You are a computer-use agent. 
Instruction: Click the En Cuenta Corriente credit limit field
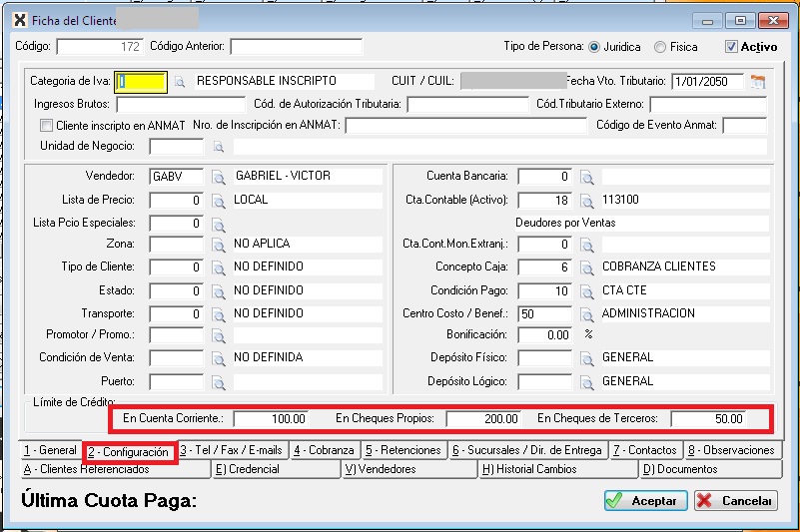tap(273, 419)
